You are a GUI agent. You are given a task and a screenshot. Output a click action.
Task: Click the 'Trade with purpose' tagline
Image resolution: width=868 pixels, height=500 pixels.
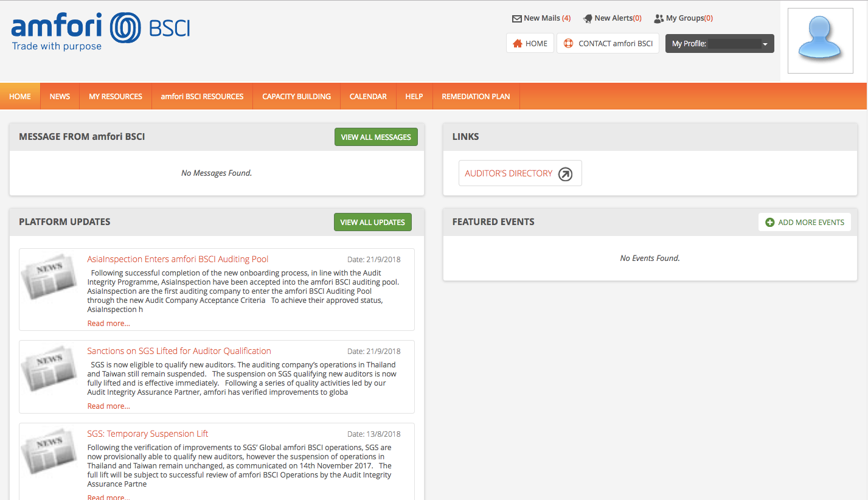pos(57,46)
